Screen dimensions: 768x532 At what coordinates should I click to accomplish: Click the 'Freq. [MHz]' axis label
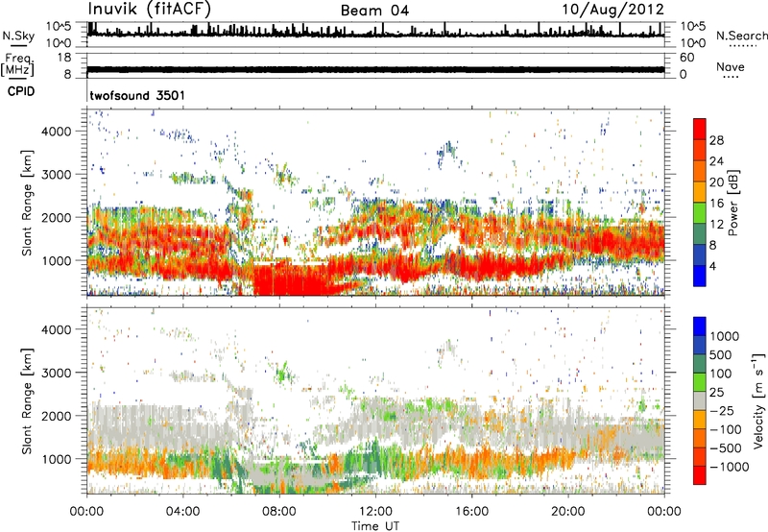tap(18, 64)
